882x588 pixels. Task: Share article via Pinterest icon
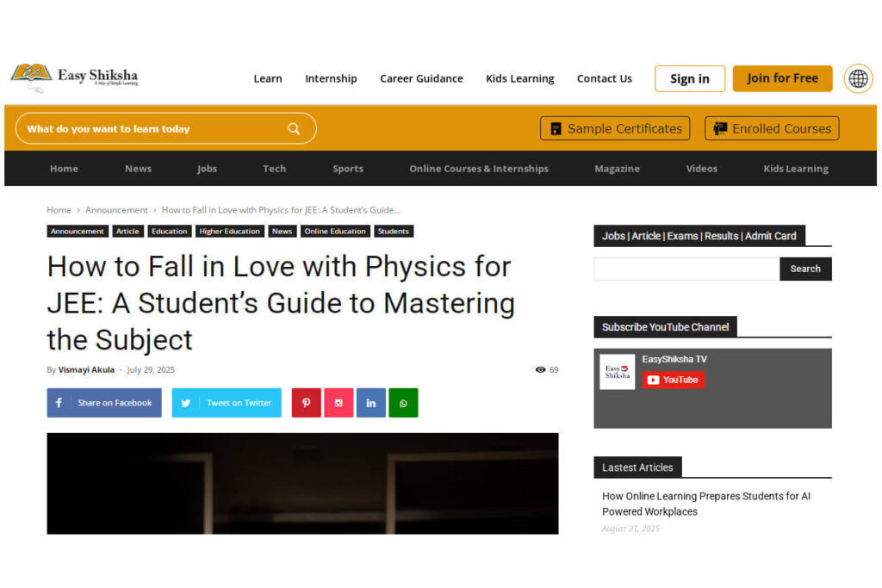(x=306, y=403)
